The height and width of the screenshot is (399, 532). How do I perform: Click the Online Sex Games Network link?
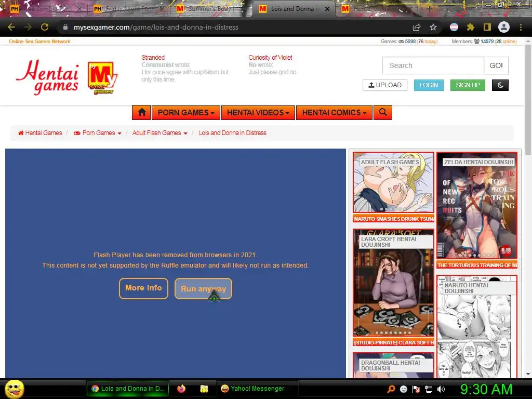(x=39, y=42)
